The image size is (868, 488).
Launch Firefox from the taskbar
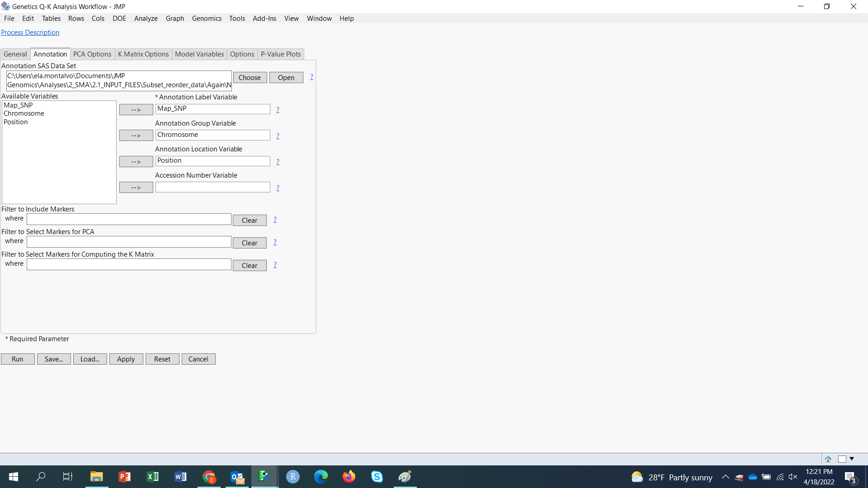[349, 477]
